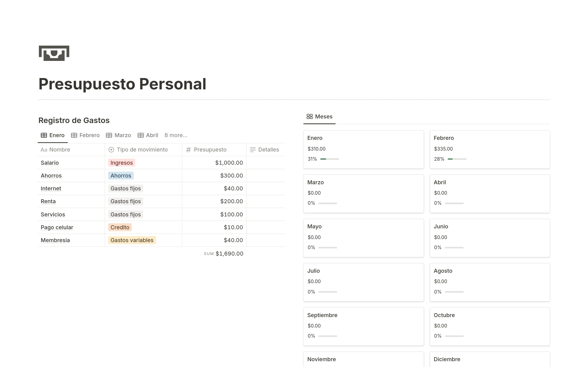Click the table icon beside Enero view
Image resolution: width=588 pixels, height=367 pixels.
click(44, 135)
